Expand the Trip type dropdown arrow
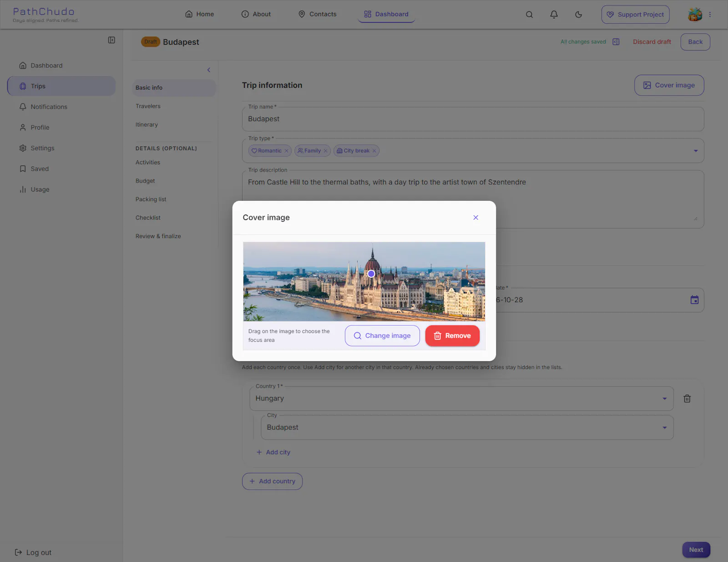728x562 pixels. pyautogui.click(x=695, y=151)
